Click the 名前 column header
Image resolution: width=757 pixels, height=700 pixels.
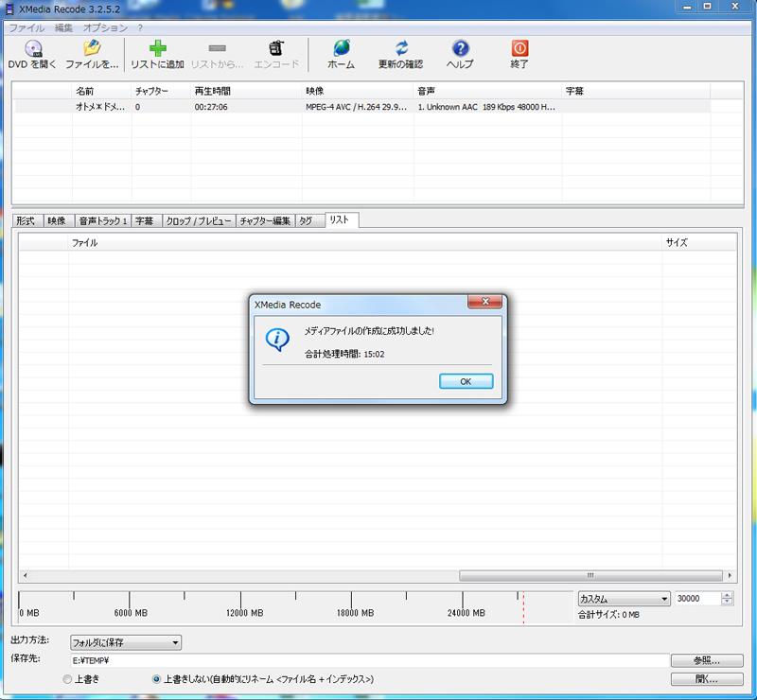[x=101, y=91]
